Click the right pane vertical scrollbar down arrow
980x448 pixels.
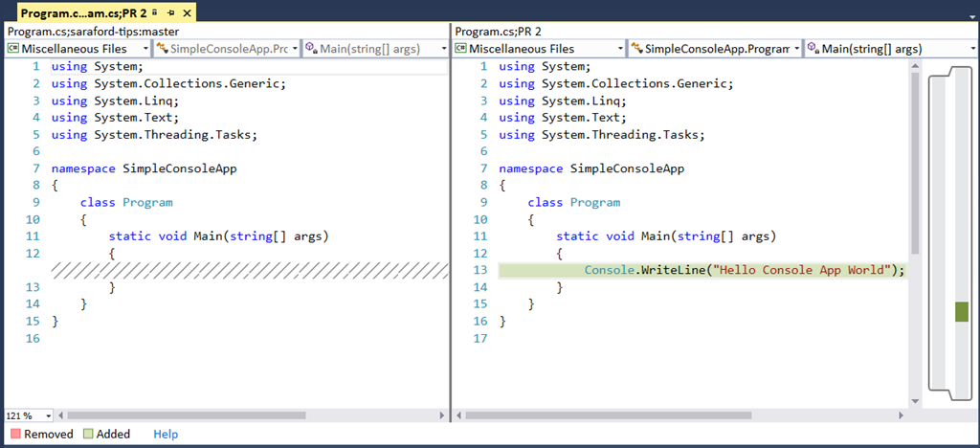[915, 400]
